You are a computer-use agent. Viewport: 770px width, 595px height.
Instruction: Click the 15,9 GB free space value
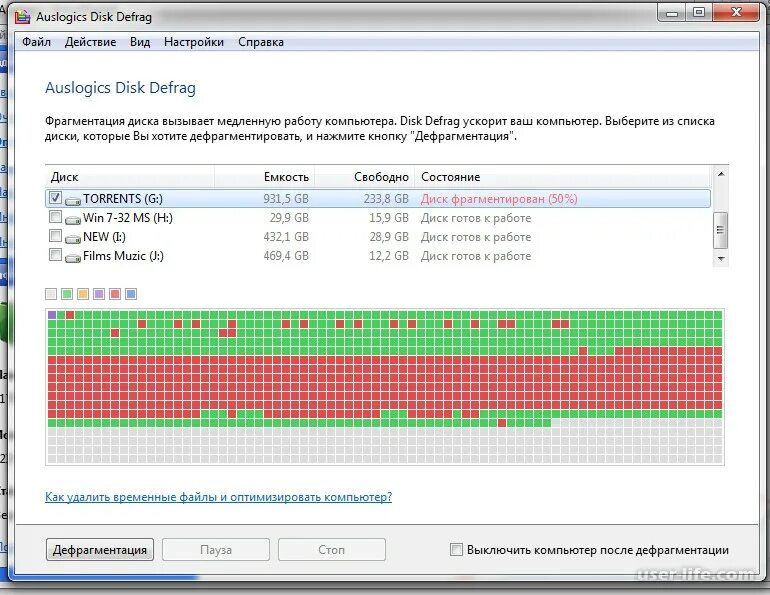click(389, 218)
